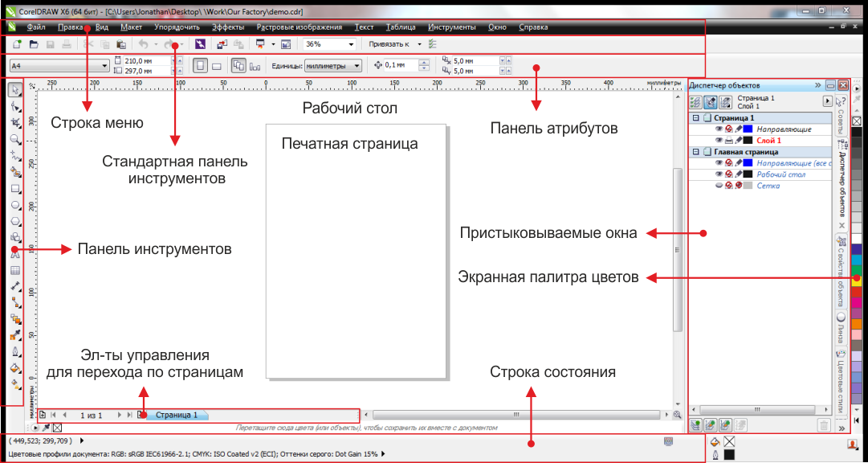Open the 36% zoom level dropdown
Viewport: 868px width, 463px height.
351,44
